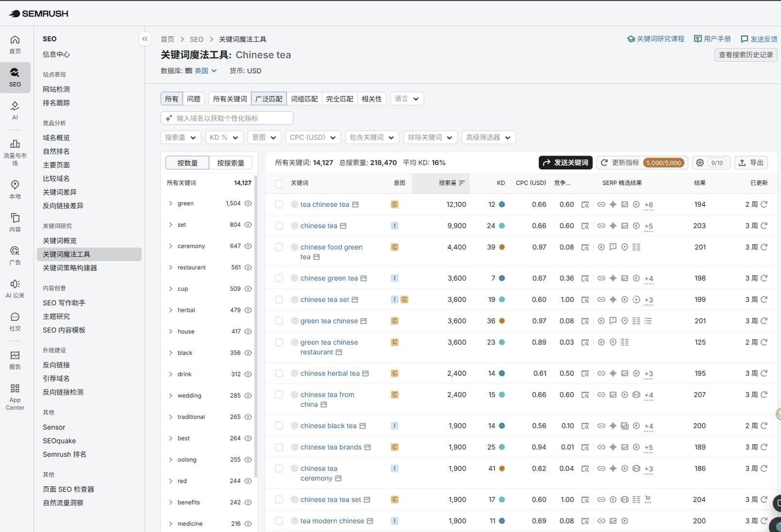Refresh metrics for chinese tea row
The image size is (781, 532).
tap(764, 226)
